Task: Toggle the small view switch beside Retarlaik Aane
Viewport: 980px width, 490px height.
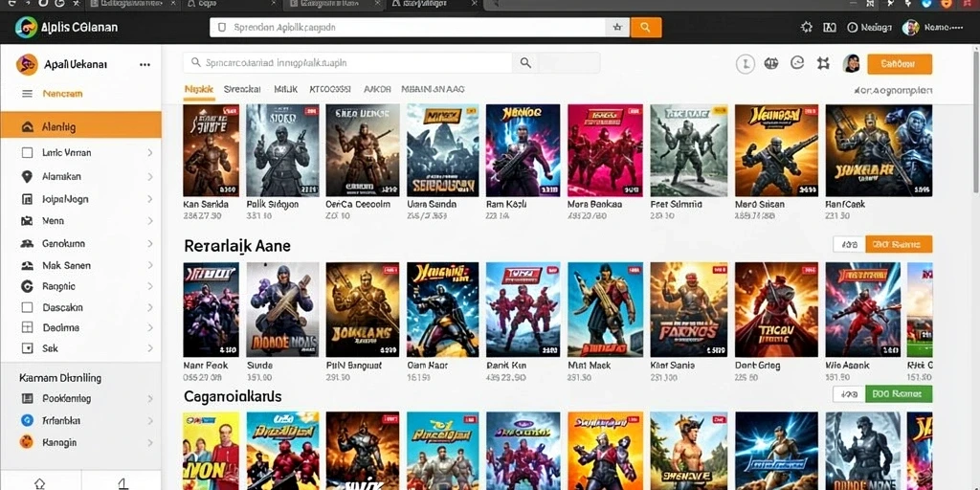Action: click(850, 244)
